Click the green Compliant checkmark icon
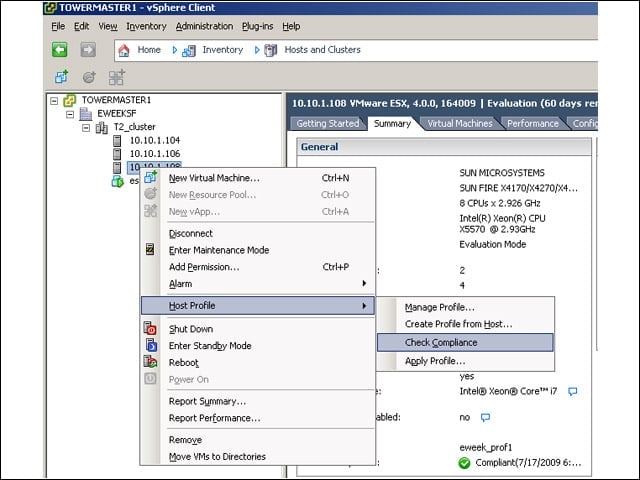The height and width of the screenshot is (480, 640). tap(464, 463)
